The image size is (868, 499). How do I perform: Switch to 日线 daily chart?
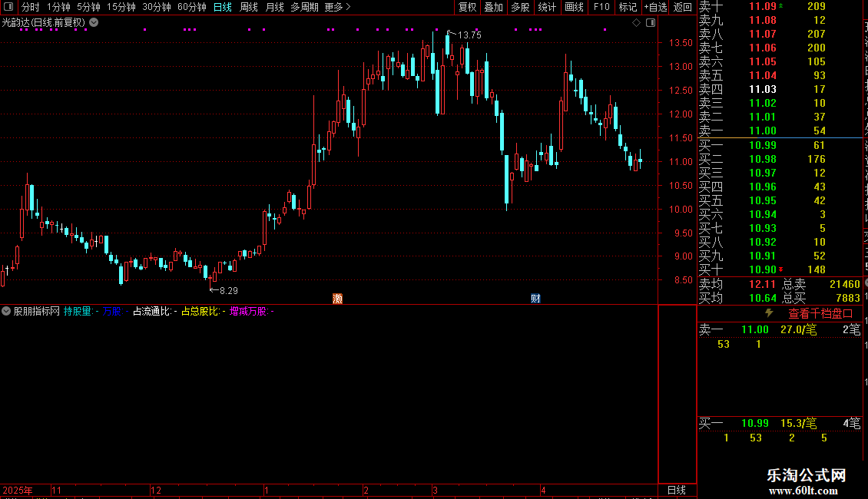click(223, 7)
